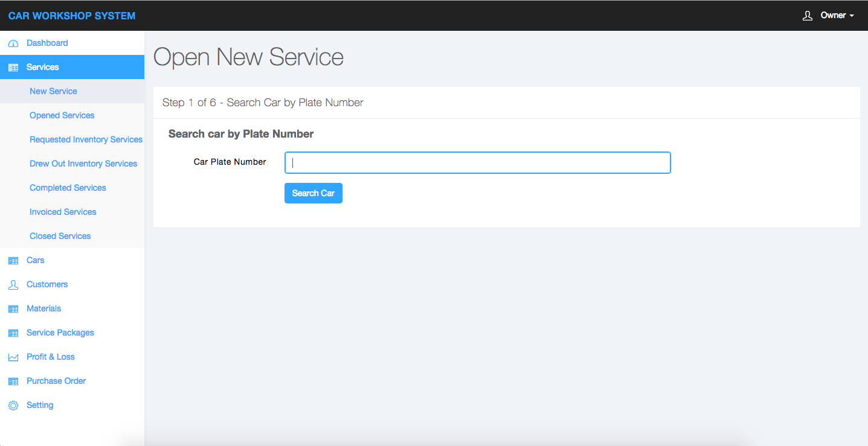Click the Materials grid icon
Screen dimensions: 868x446
[x=13, y=309]
